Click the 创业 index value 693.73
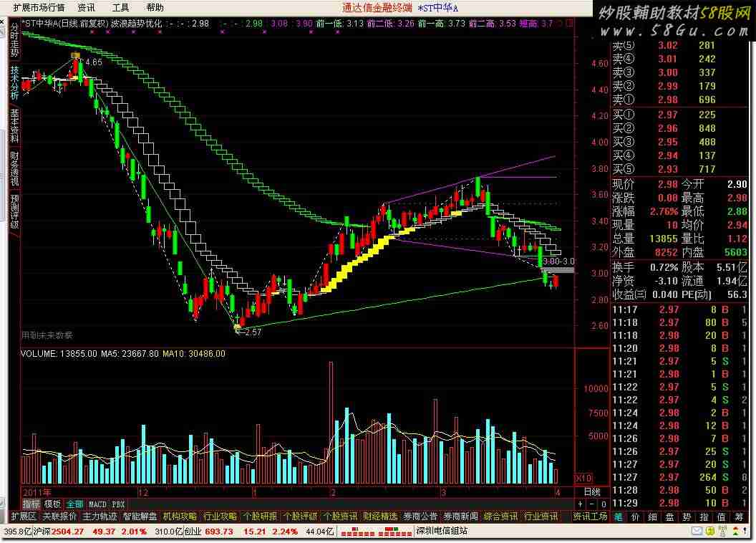Viewport: 756px width, 543px height. point(218,532)
